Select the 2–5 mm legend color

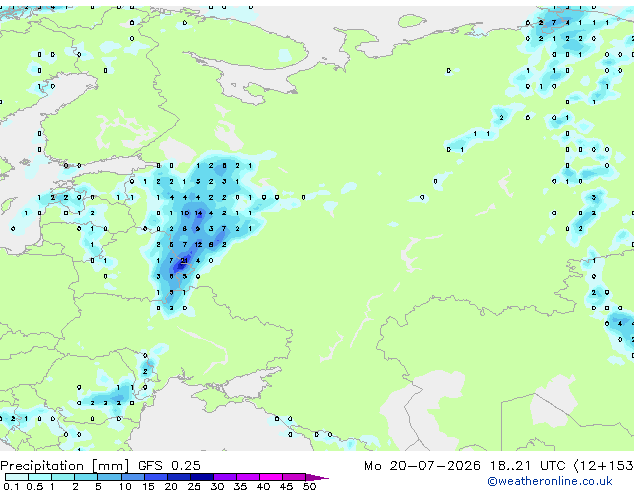point(86,477)
